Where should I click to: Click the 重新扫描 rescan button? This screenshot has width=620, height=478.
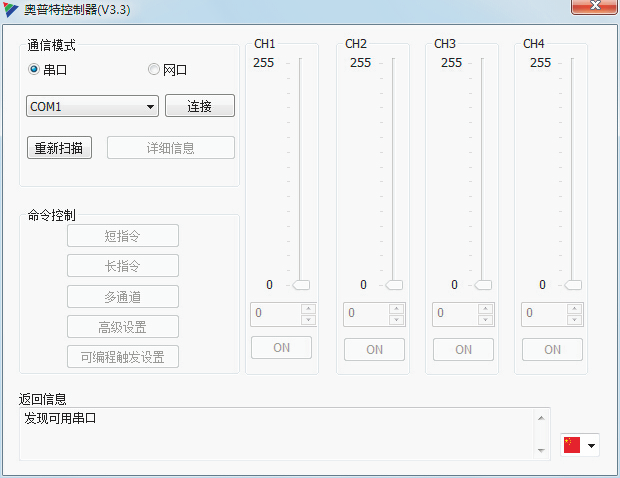(59, 148)
